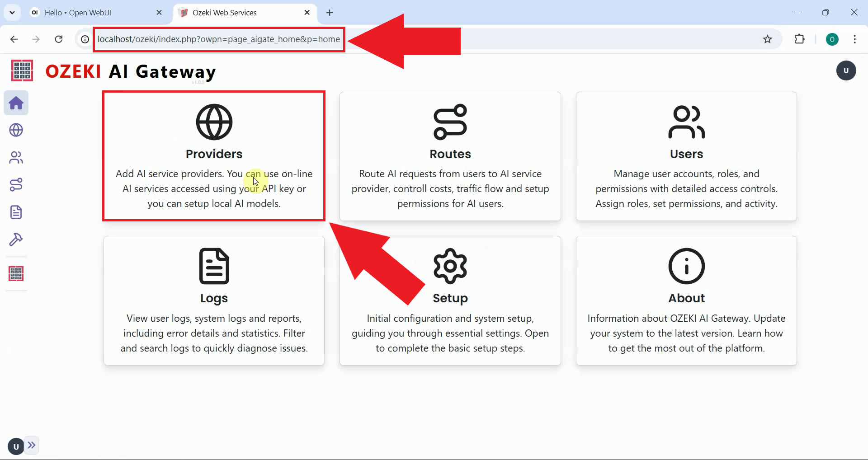Open Users via the people sidebar icon
Image resolution: width=868 pixels, height=460 pixels.
(x=16, y=157)
